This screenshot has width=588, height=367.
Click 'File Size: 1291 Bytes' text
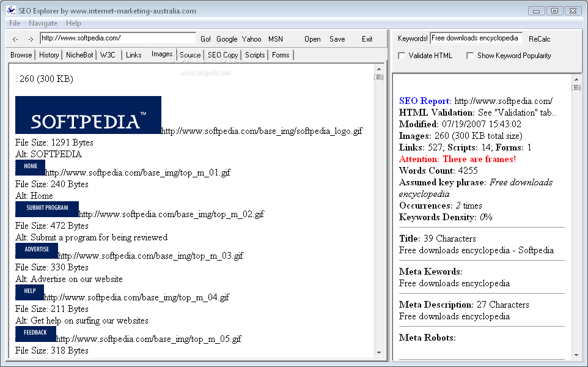point(54,143)
